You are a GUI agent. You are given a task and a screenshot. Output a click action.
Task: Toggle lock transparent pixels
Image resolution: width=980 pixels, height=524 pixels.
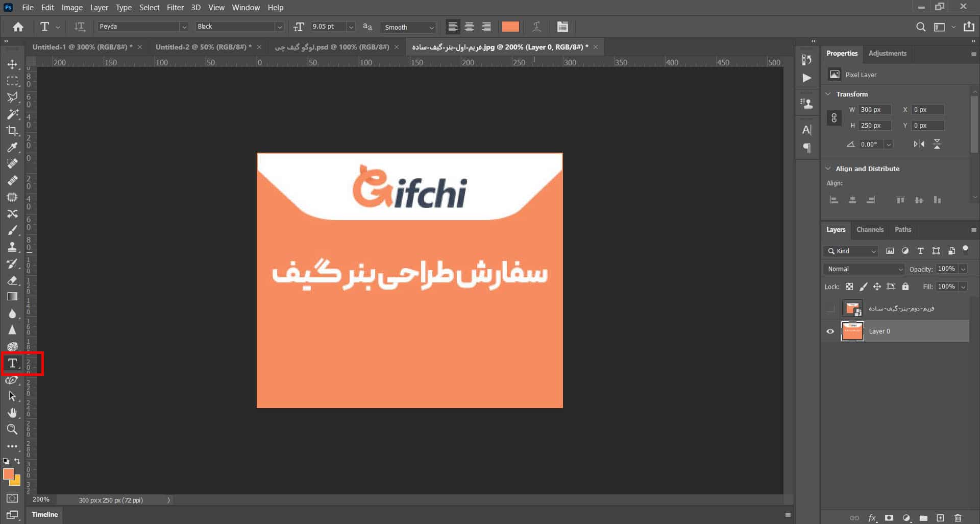pos(849,287)
